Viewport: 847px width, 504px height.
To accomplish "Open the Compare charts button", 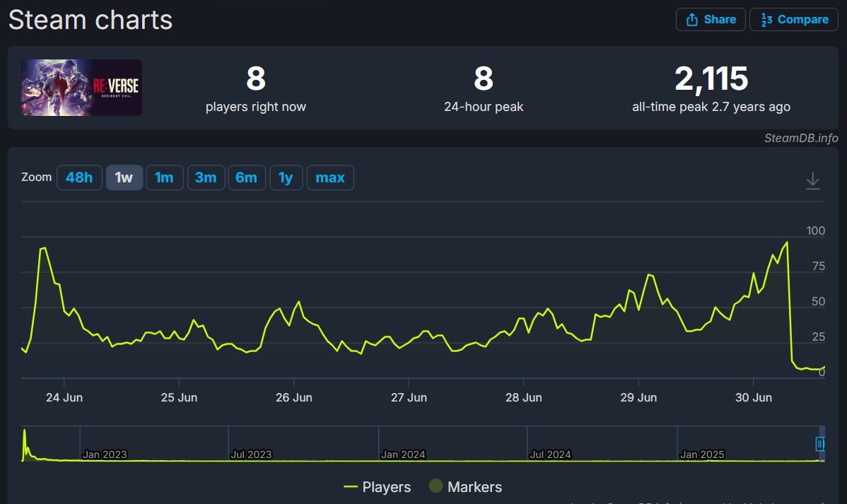I will point(793,20).
